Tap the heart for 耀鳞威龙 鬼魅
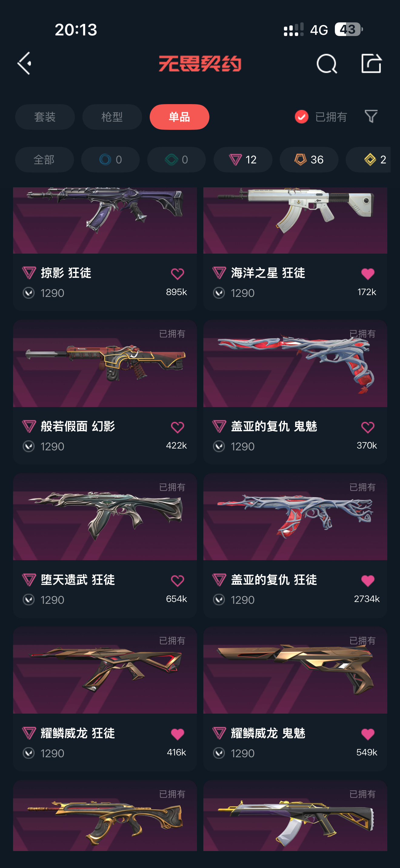The height and width of the screenshot is (868, 400). pos(368,734)
